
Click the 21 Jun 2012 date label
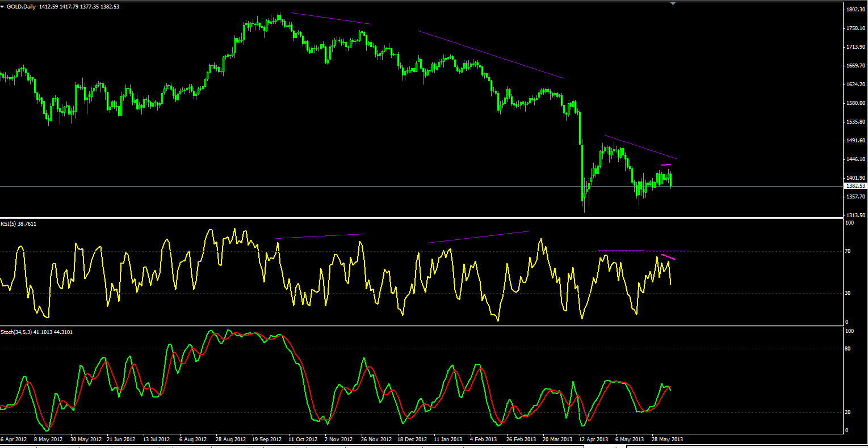pyautogui.click(x=121, y=439)
